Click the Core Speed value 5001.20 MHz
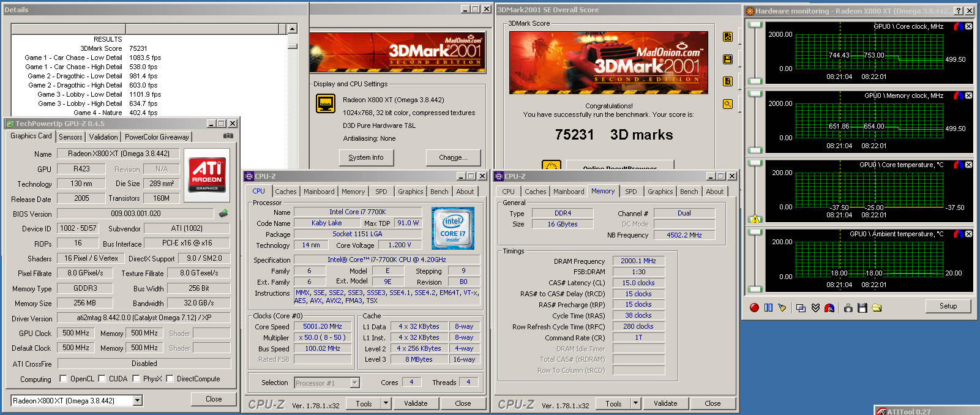 (323, 327)
